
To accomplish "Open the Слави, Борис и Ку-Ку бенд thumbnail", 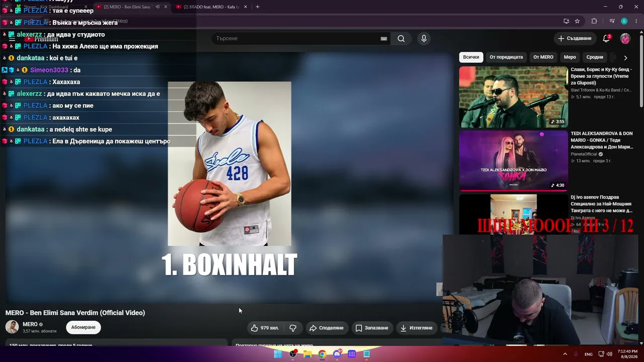I will click(513, 97).
